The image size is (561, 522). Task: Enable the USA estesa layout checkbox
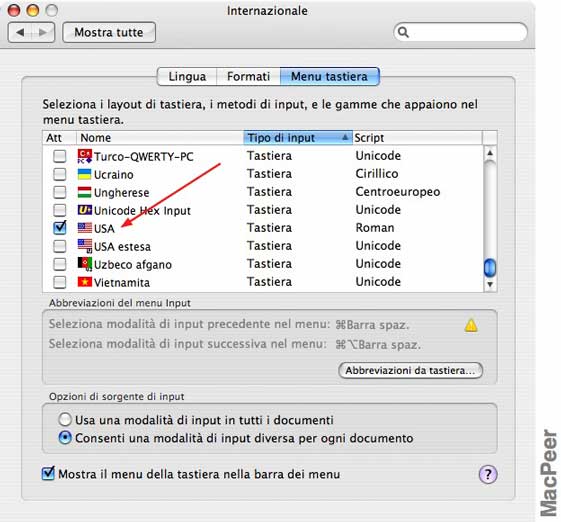59,246
